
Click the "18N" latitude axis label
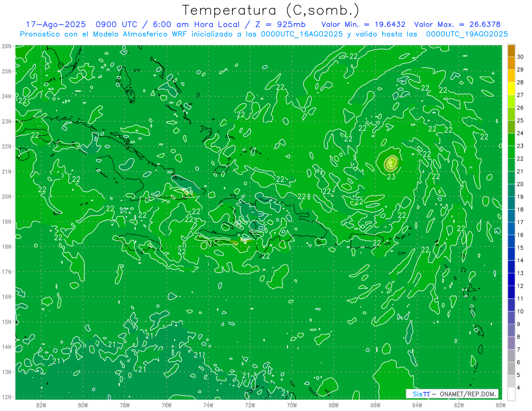pyautogui.click(x=7, y=247)
